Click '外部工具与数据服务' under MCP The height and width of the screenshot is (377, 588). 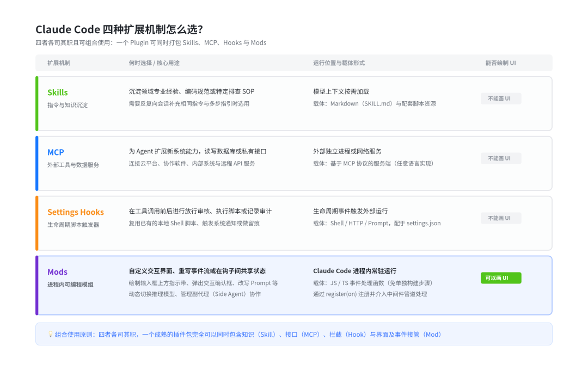[73, 165]
